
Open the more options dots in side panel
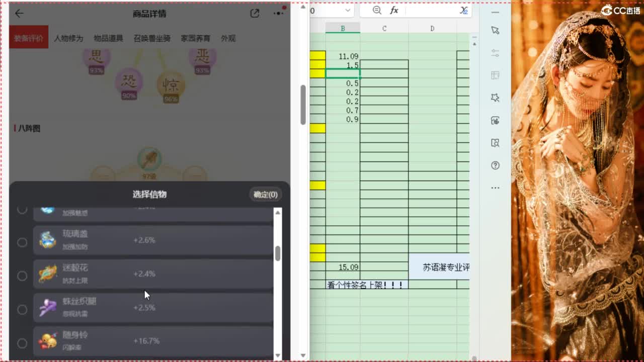coord(495,188)
